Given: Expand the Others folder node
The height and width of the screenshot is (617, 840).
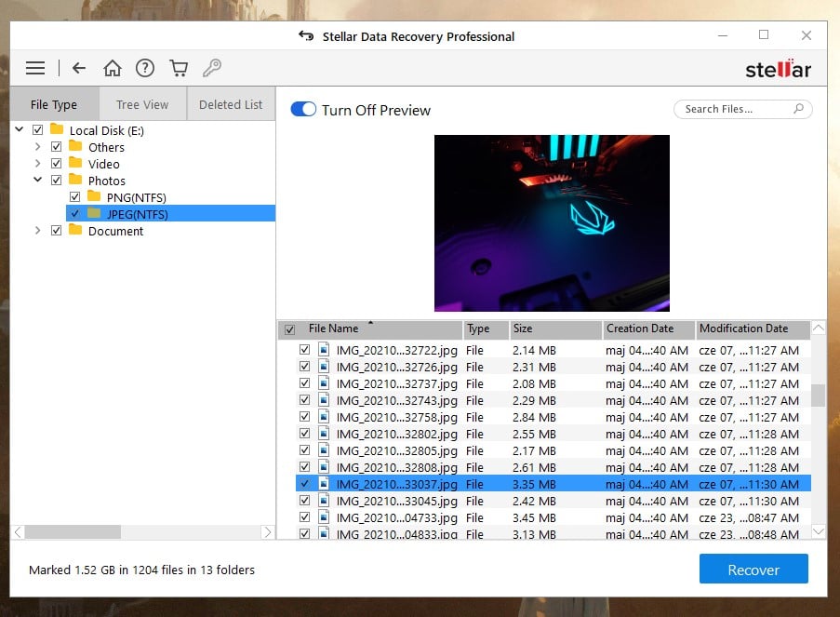Looking at the screenshot, I should tap(37, 146).
